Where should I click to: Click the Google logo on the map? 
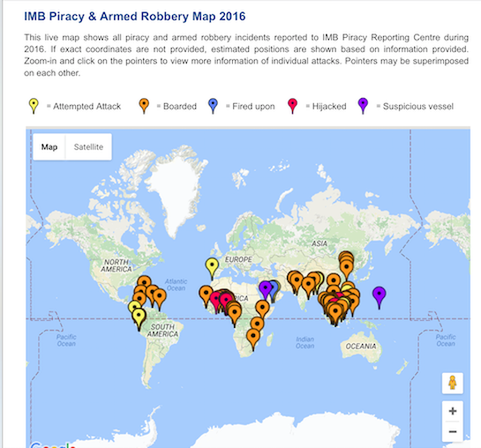click(x=53, y=445)
